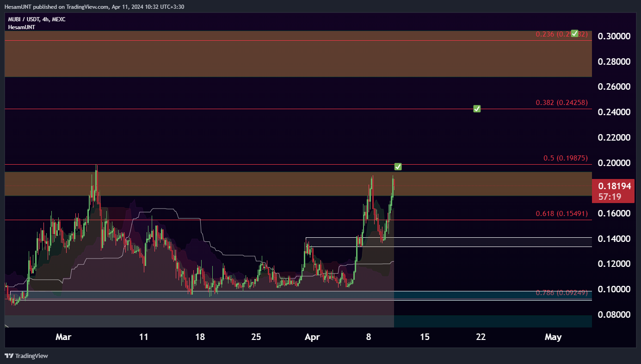
Task: Click the TradingView logo at bottom left
Action: [x=26, y=356]
